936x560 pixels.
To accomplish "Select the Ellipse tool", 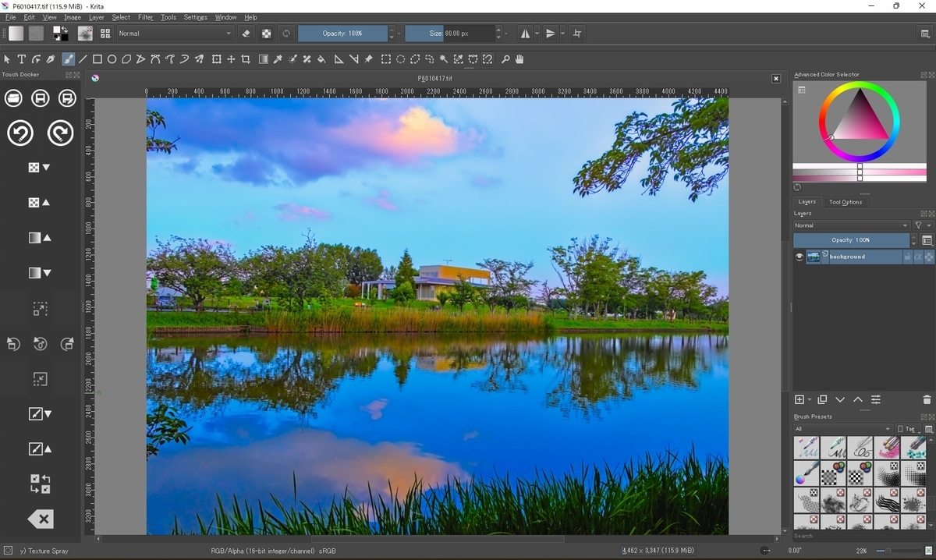I will tap(112, 59).
